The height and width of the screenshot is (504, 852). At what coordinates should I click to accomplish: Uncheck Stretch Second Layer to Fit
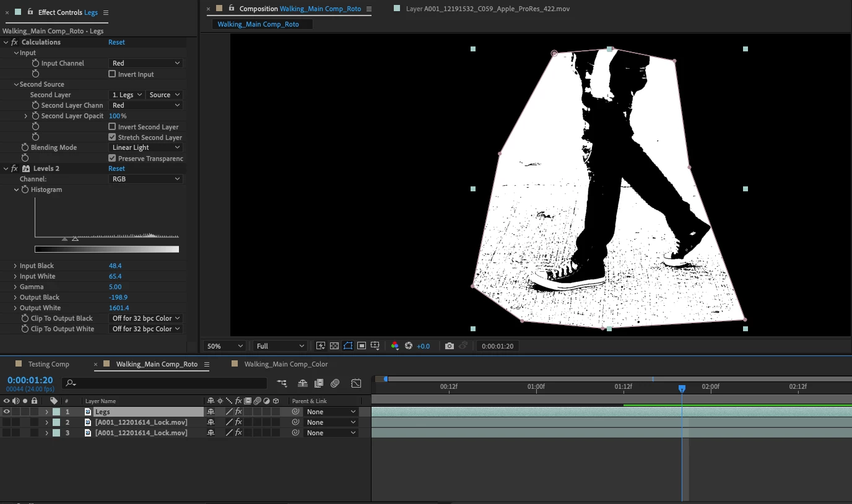pyautogui.click(x=112, y=137)
